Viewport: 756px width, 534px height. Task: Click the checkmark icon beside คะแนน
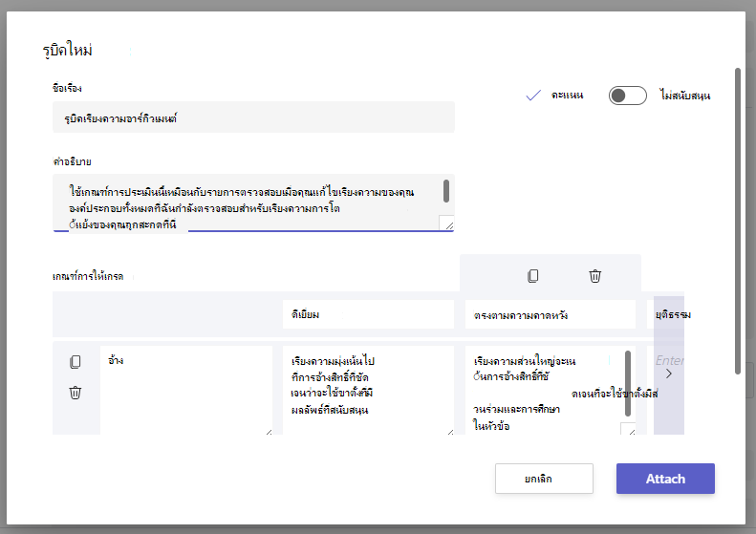[x=533, y=96]
